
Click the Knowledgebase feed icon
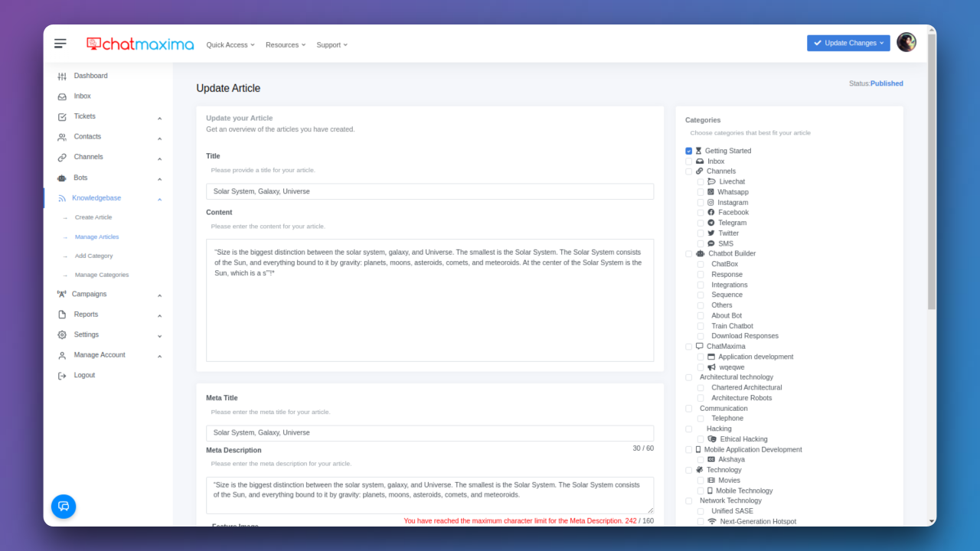(61, 198)
